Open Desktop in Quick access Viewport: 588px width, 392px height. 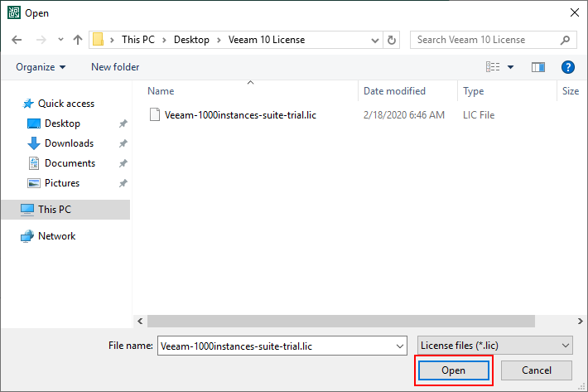click(62, 123)
